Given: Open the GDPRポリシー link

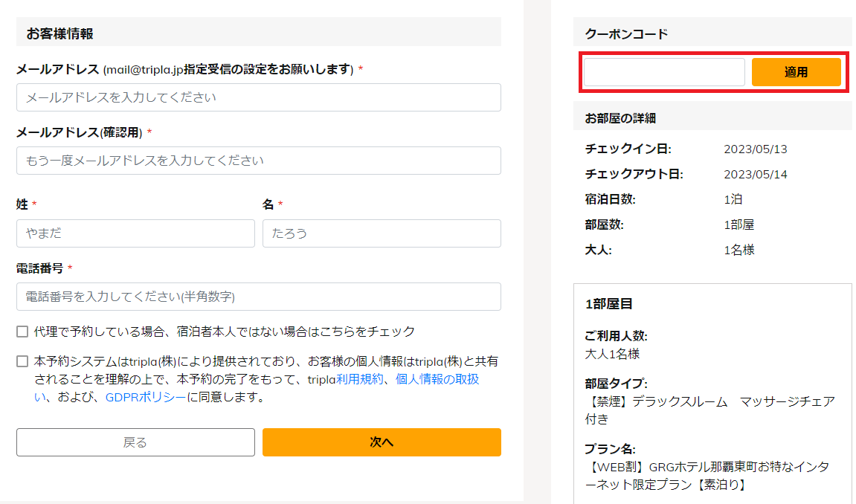Looking at the screenshot, I should 145,397.
